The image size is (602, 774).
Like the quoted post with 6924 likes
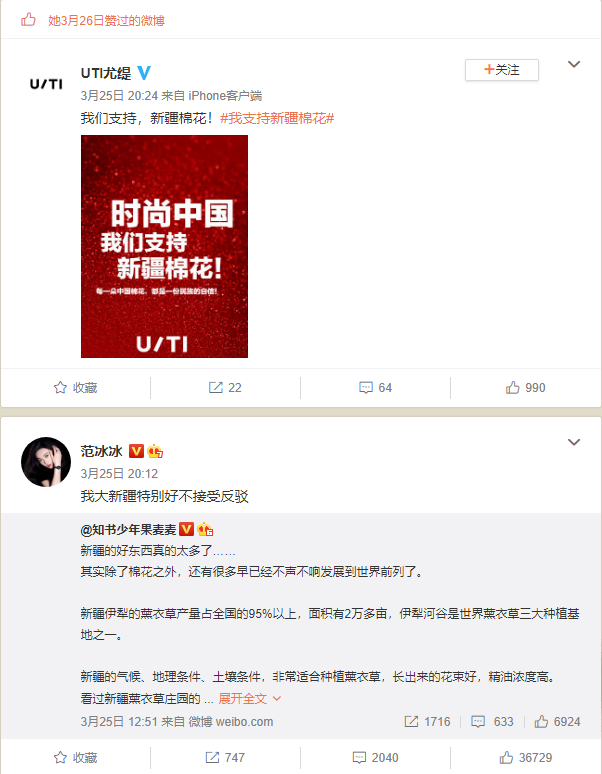(557, 722)
